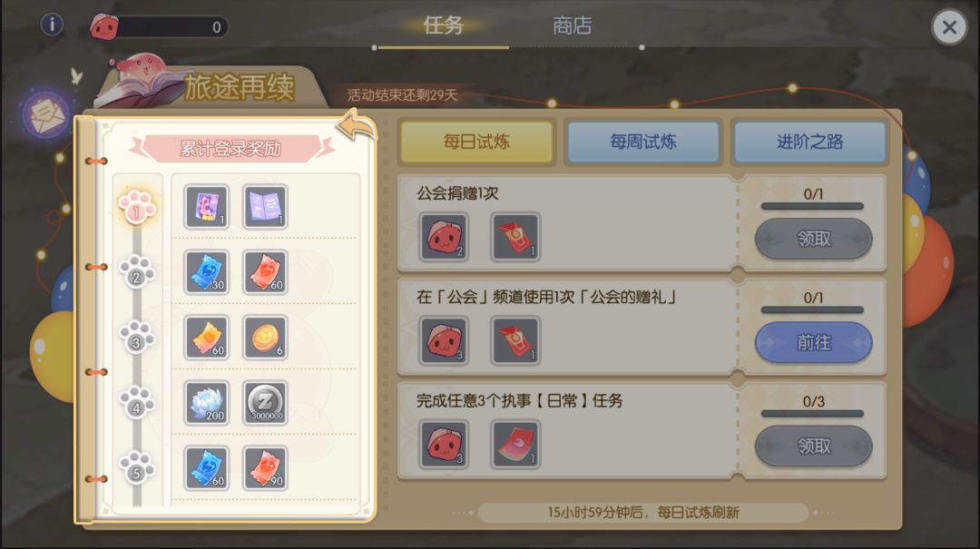Select the day 1 paw print marker
The width and height of the screenshot is (980, 549).
tap(136, 207)
